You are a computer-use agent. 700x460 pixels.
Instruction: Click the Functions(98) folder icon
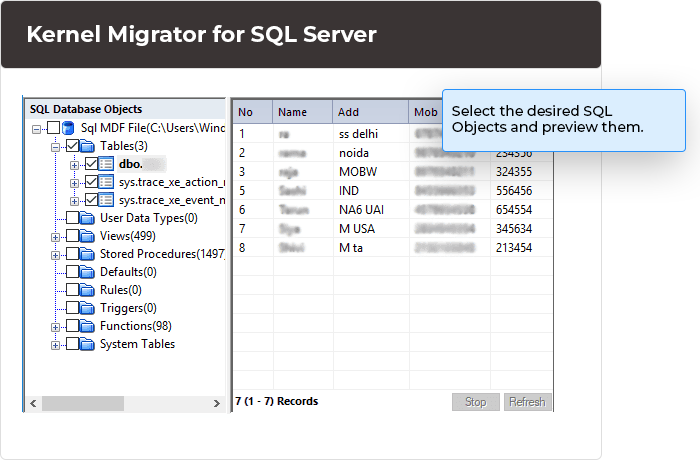(x=87, y=326)
